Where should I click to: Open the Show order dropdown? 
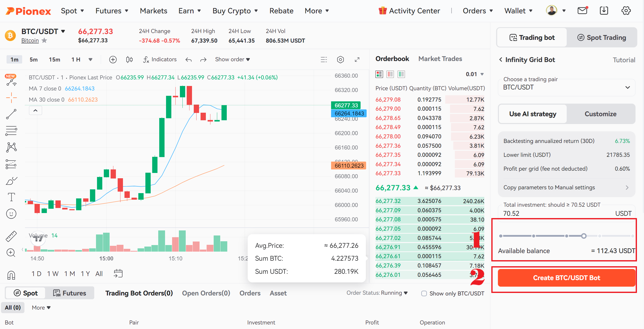pos(232,59)
